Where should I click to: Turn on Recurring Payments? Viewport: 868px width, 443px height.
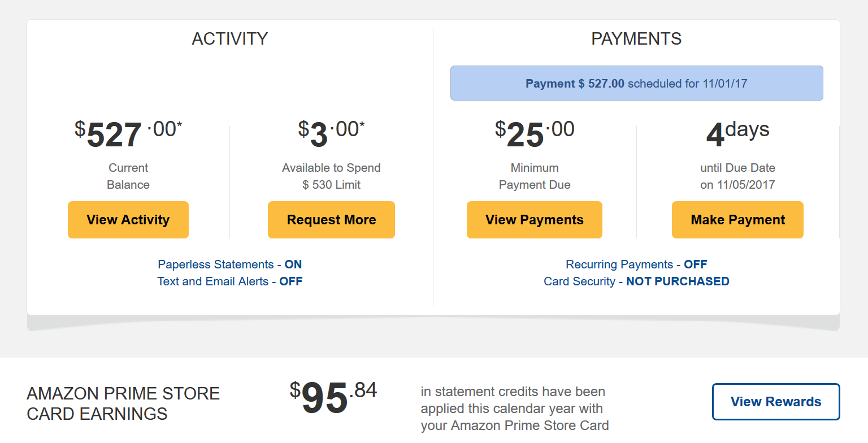(636, 264)
